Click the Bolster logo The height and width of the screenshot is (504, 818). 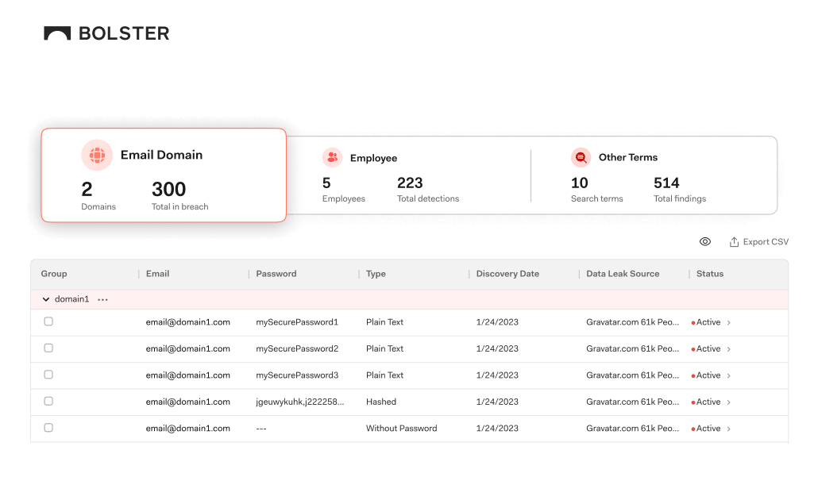(x=106, y=33)
